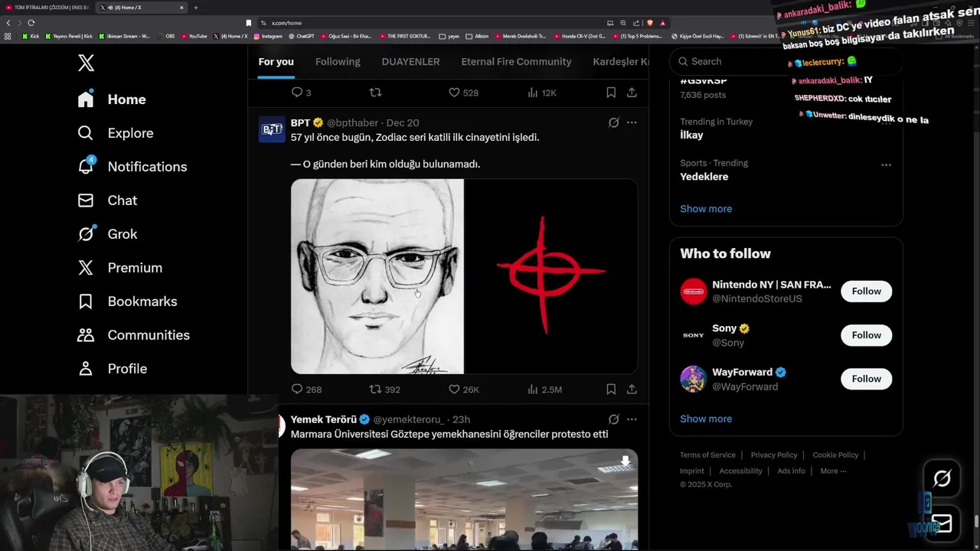
Task: Open the BPT author name link
Action: click(300, 122)
